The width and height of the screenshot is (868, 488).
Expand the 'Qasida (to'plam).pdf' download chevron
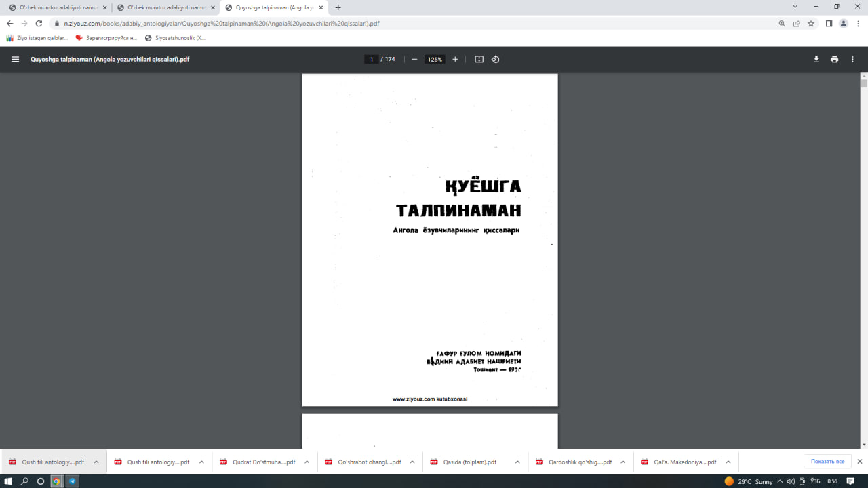click(x=515, y=462)
